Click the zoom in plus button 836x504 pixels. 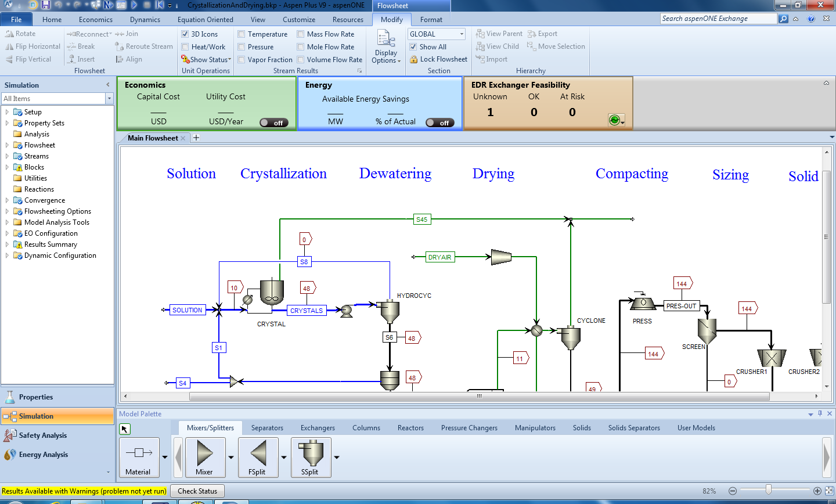coord(817,491)
